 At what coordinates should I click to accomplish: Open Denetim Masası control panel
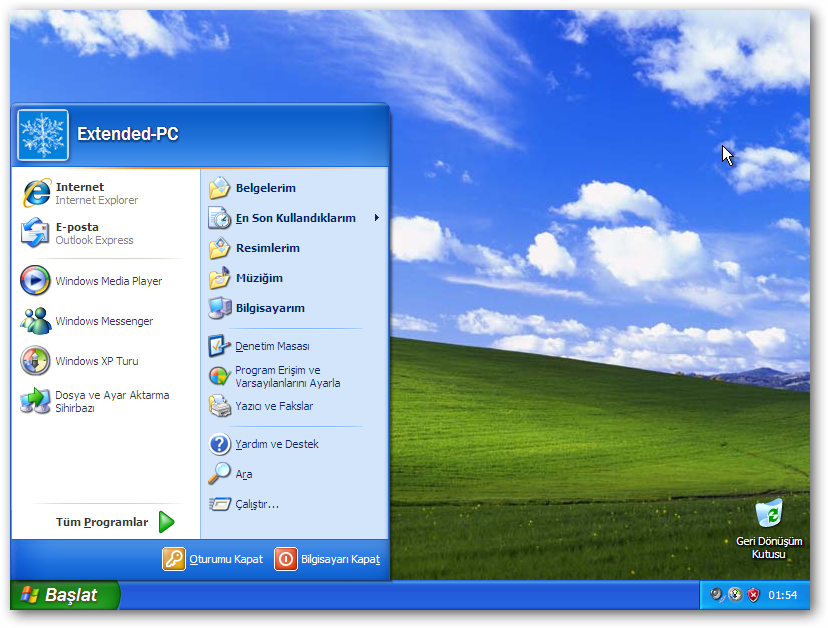point(272,346)
